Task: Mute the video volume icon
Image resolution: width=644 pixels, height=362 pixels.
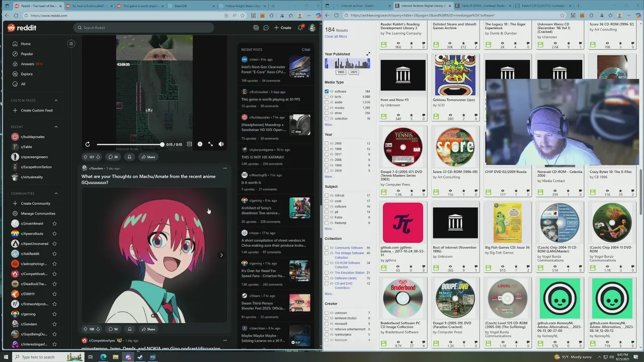Action: pyautogui.click(x=221, y=144)
